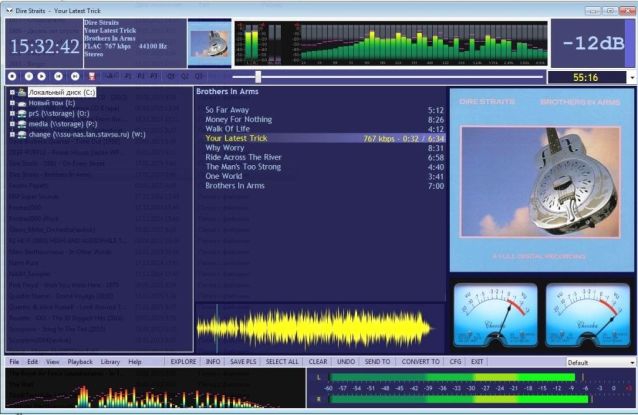
Task: Pause the current track
Action: click(28, 76)
